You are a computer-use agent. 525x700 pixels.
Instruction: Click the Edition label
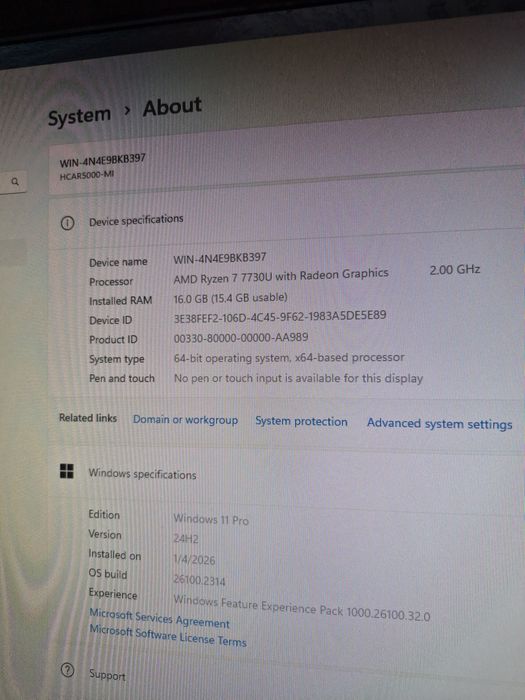point(104,515)
